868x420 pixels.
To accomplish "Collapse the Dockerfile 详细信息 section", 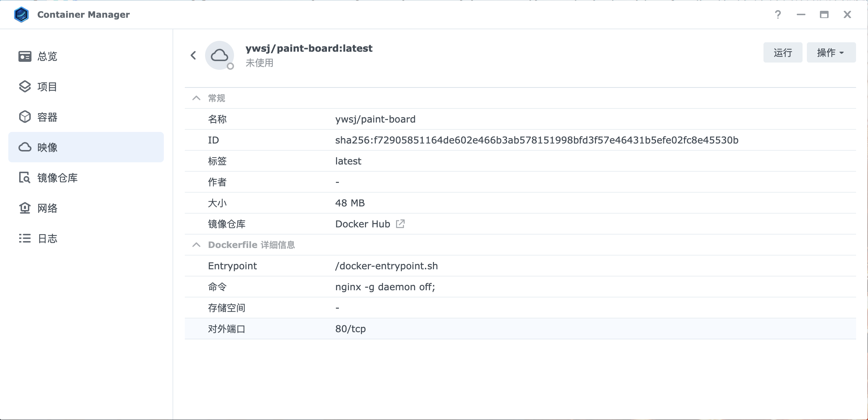I will pyautogui.click(x=196, y=245).
